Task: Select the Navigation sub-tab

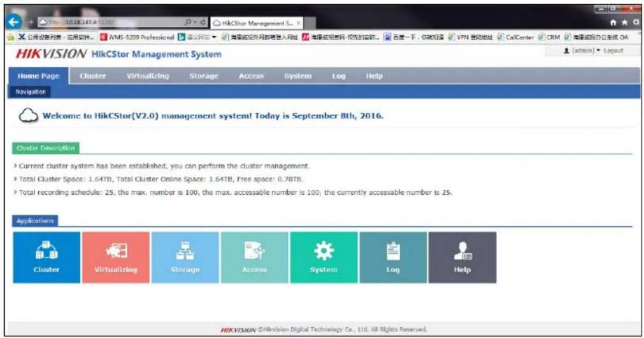Action: click(30, 92)
